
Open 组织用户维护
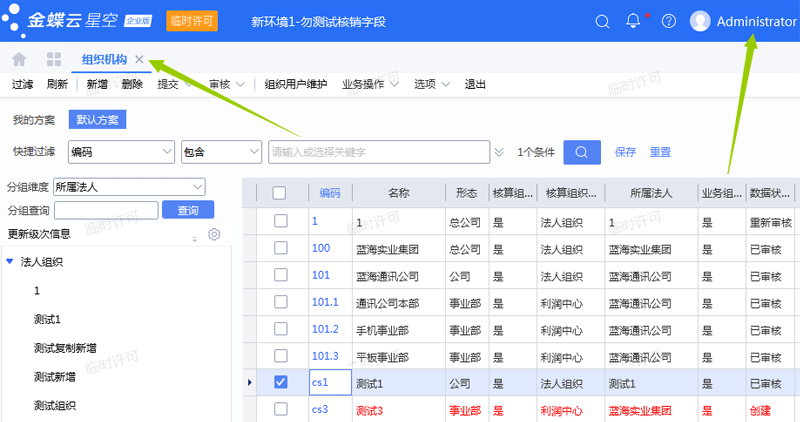(296, 84)
